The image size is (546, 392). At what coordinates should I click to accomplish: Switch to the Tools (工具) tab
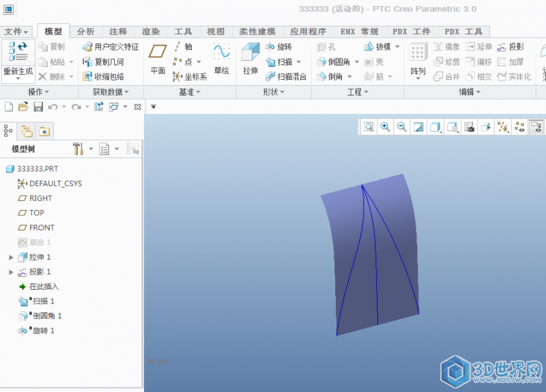pos(183,31)
